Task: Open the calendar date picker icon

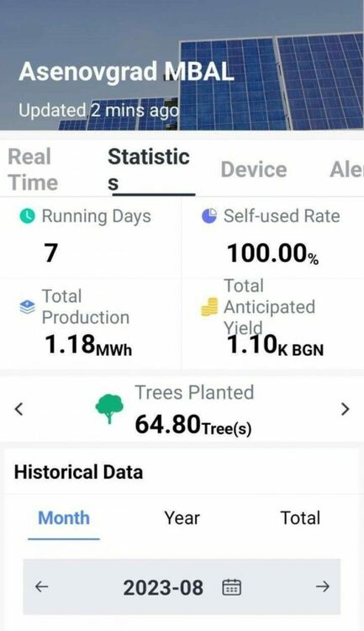Action: 232,586
